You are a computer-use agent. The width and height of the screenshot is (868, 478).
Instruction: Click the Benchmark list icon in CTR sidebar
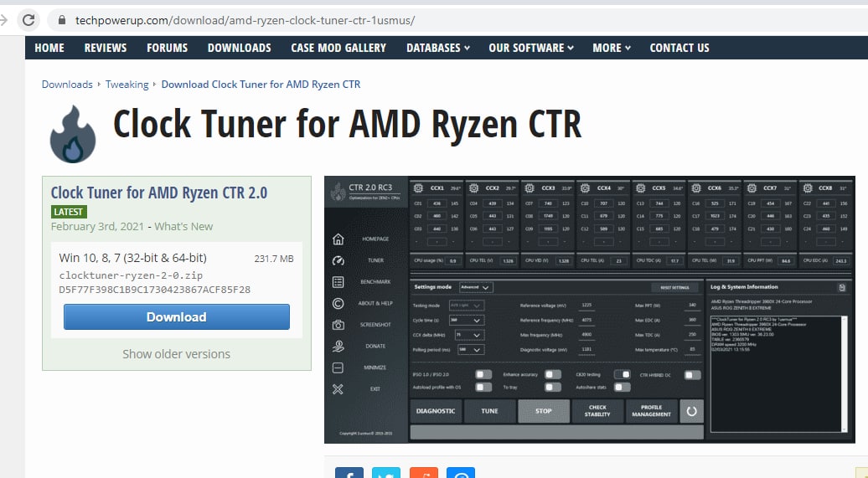338,282
